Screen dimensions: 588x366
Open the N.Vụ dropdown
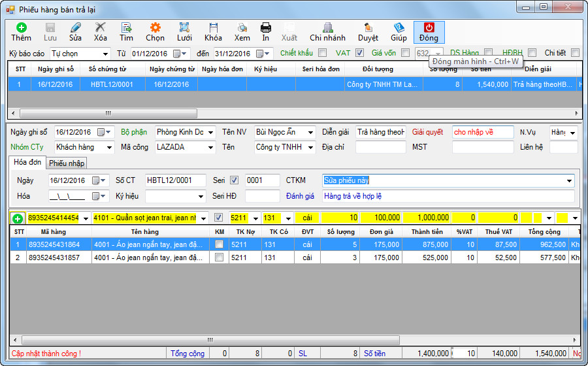click(572, 133)
